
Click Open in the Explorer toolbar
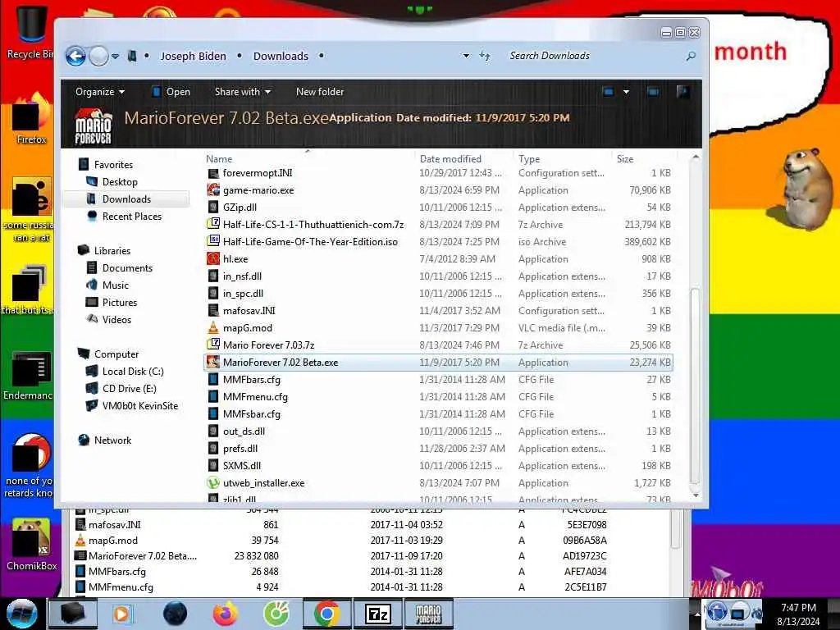click(171, 92)
